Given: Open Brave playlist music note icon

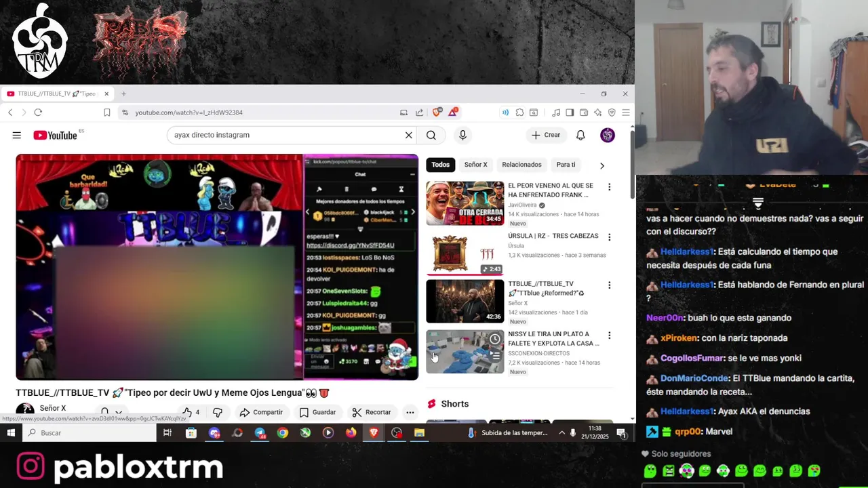Looking at the screenshot, I should tap(556, 113).
